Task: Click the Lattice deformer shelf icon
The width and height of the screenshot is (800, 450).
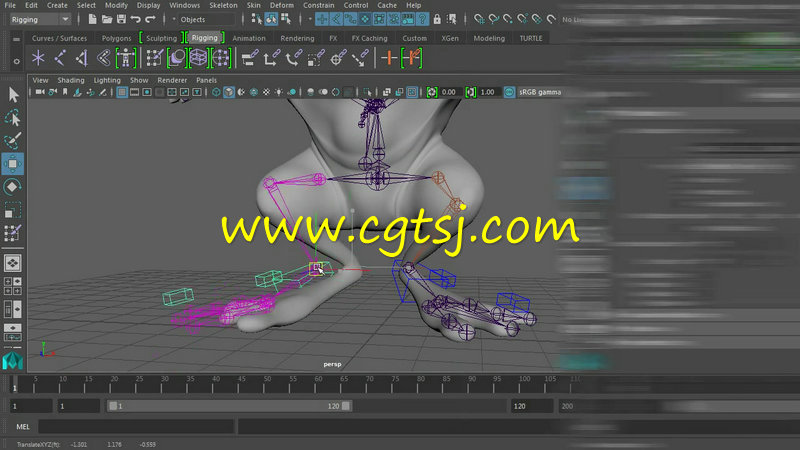Action: coord(198,58)
